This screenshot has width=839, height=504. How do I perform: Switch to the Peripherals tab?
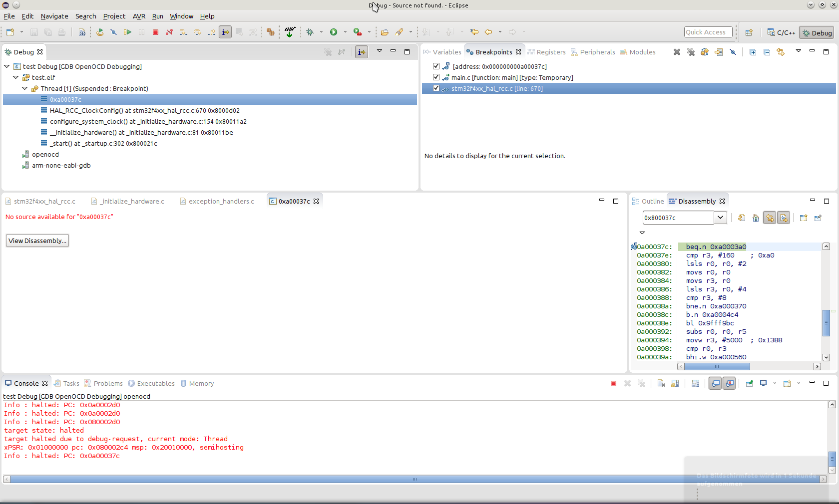[x=593, y=52]
